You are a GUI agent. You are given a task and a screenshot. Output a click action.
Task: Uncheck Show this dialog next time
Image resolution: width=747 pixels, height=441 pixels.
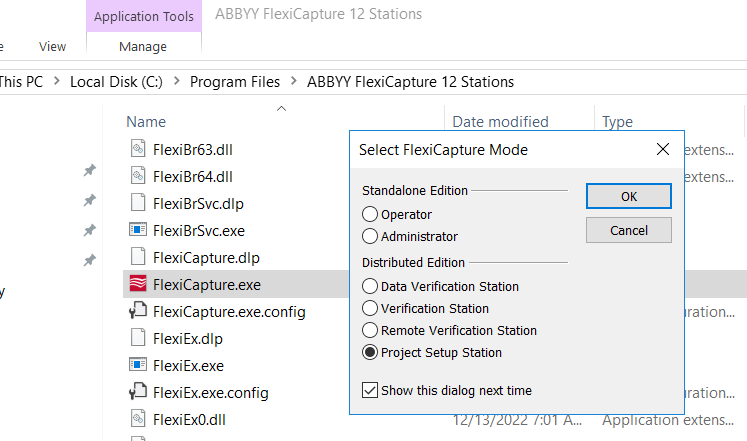(370, 390)
